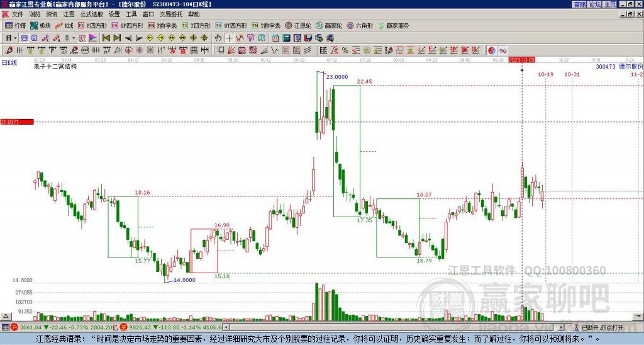The width and height of the screenshot is (644, 345).
Task: Click the candlestick chart type icon
Action: (x=67, y=38)
